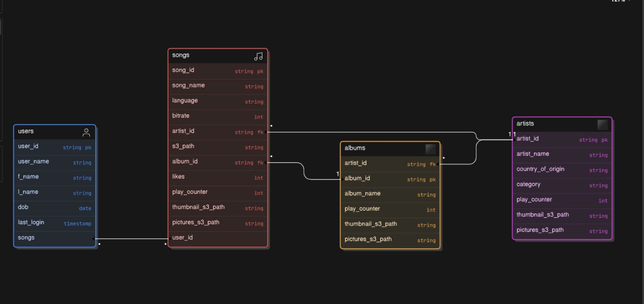Click play_counter field in albums table

[390, 210]
